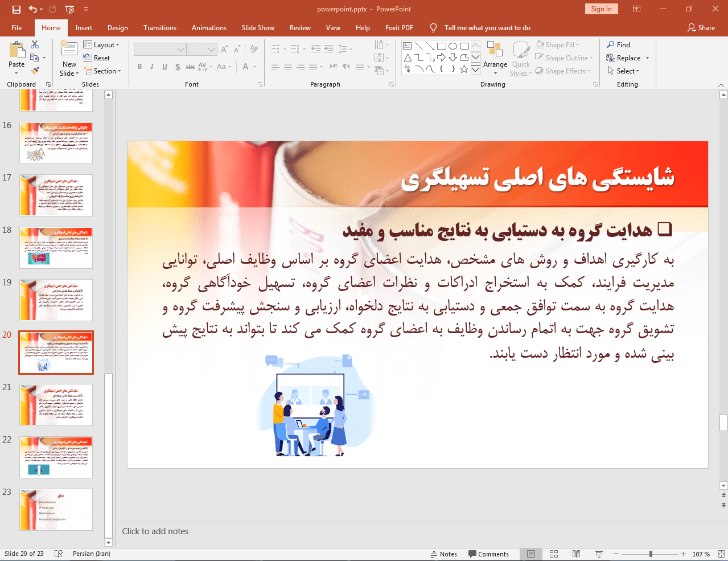Screen dimensions: 728x561
Task: Insert text box shape from gallery
Action: (408, 46)
